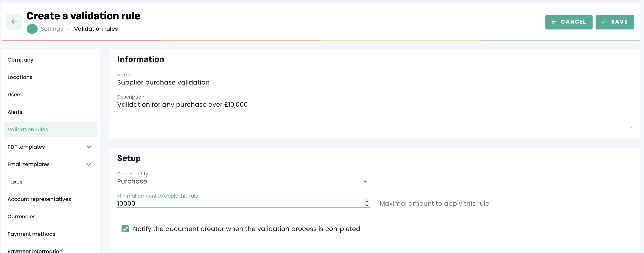The image size is (644, 253).
Task: Click the Maximal amount input field
Action: tap(505, 204)
